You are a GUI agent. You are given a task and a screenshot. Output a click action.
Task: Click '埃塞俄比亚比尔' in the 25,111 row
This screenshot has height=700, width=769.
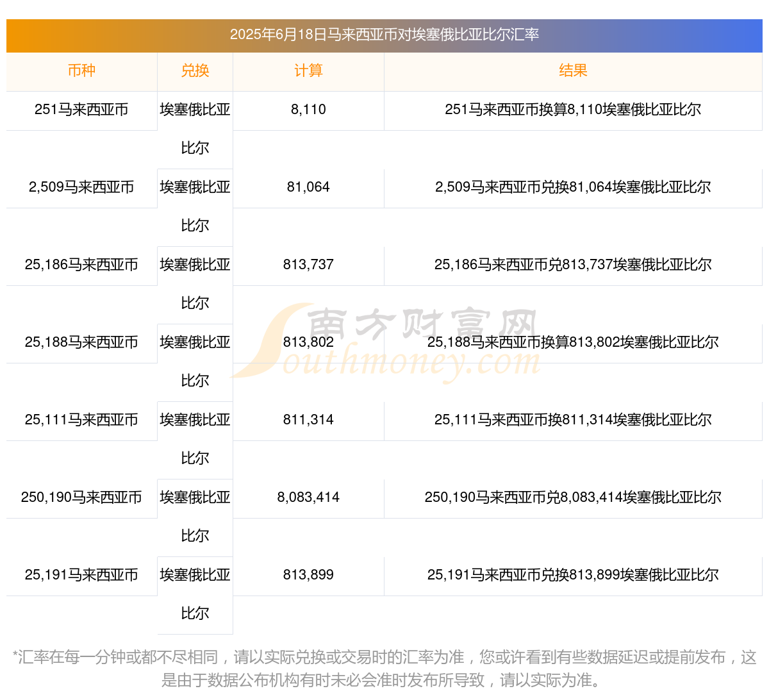195,439
